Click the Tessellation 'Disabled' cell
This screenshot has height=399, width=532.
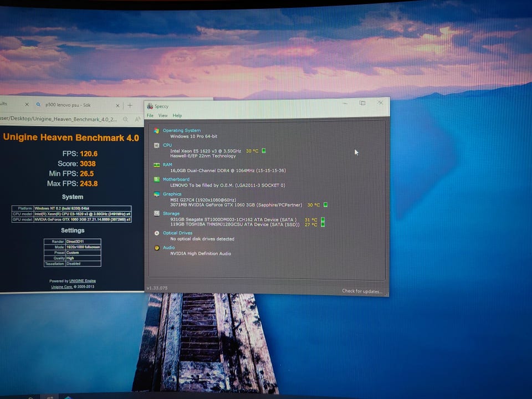coord(83,264)
